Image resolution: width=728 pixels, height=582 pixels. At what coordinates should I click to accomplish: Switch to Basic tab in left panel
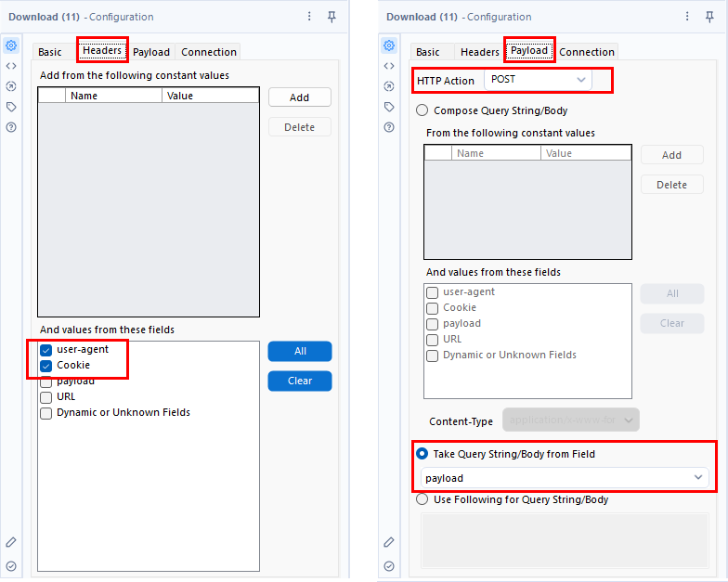(50, 52)
